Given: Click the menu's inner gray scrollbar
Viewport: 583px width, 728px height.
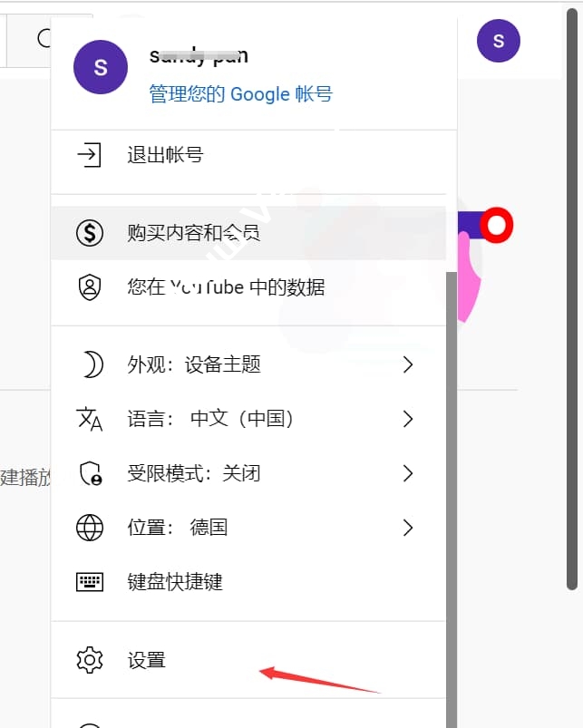Looking at the screenshot, I should [452, 500].
